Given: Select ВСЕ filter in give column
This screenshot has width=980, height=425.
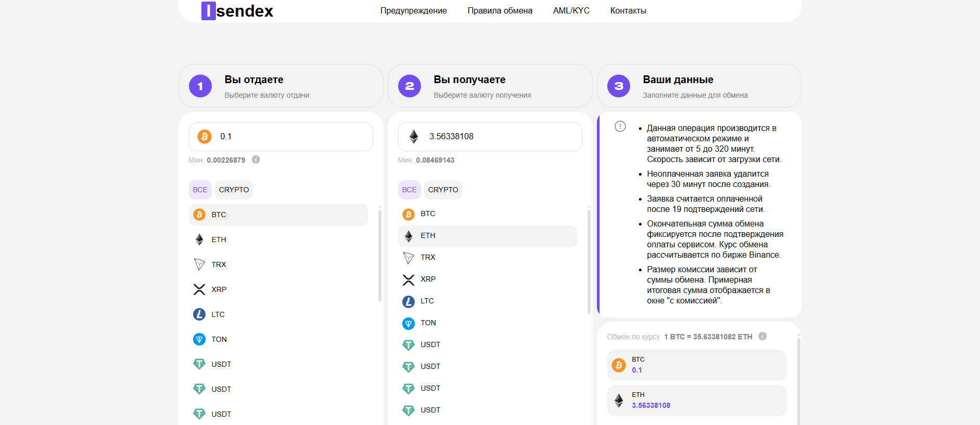Looking at the screenshot, I should (200, 190).
